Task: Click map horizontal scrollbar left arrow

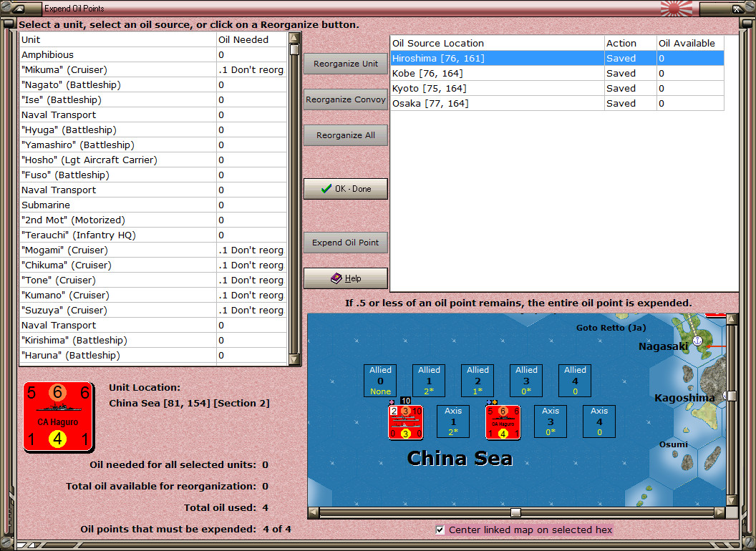Action: click(314, 512)
